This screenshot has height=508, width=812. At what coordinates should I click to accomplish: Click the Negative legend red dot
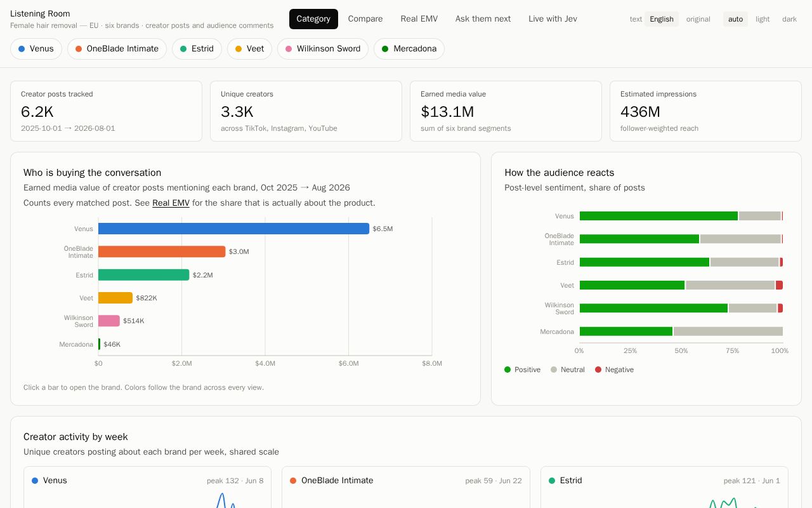tap(598, 370)
